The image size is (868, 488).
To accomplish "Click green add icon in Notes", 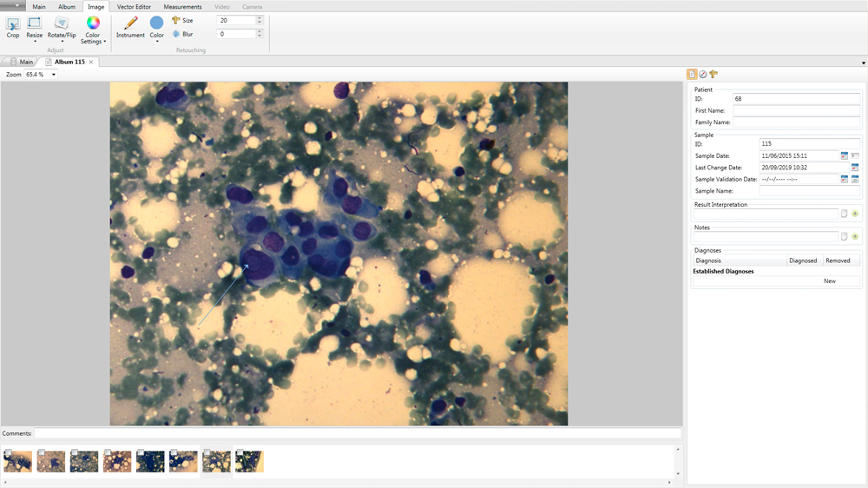I will point(855,236).
